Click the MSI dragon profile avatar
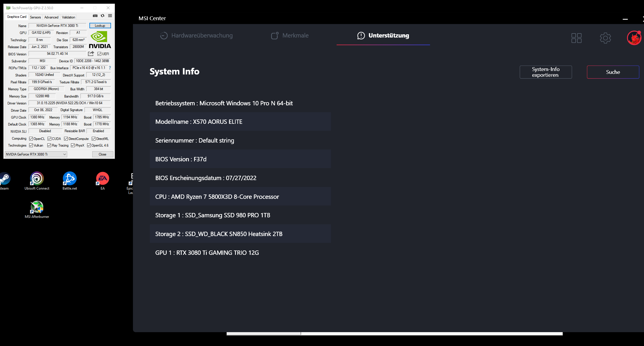This screenshot has height=346, width=644. (x=634, y=38)
